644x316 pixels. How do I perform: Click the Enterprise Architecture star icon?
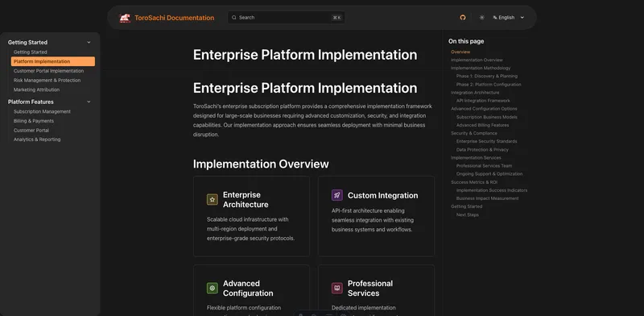pos(213,200)
